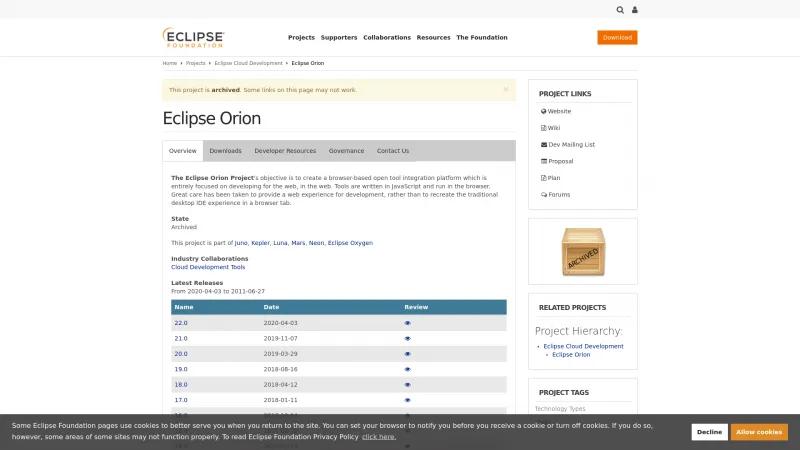
Task: Open The Foundation menu
Action: coord(482,37)
